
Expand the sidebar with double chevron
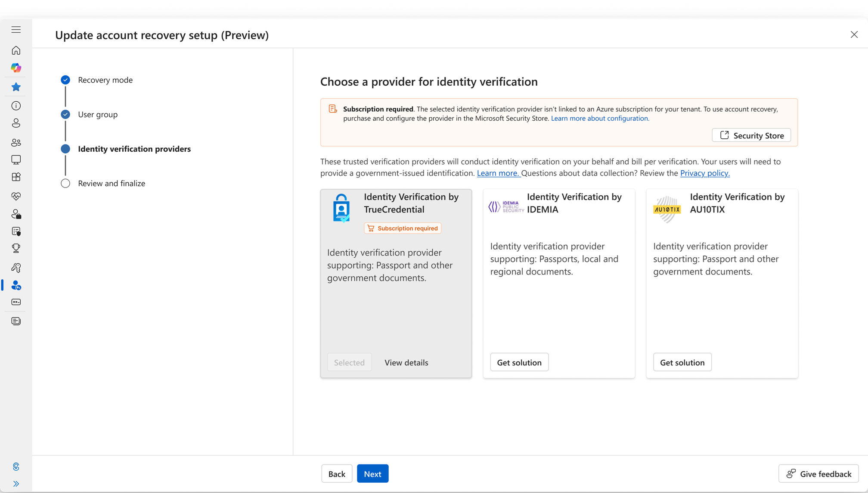[16, 484]
